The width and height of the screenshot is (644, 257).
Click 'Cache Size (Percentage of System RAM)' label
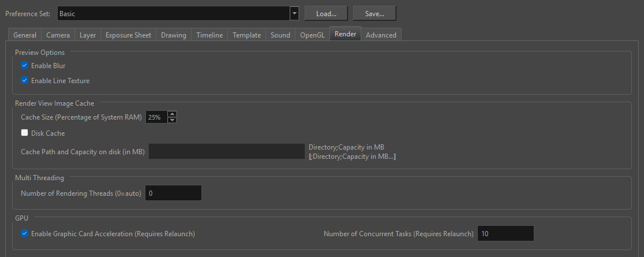tap(81, 117)
